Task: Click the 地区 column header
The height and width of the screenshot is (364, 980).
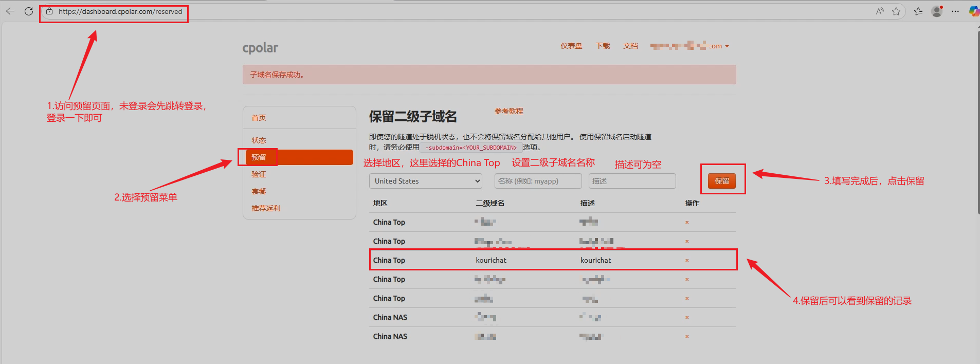Action: tap(380, 203)
